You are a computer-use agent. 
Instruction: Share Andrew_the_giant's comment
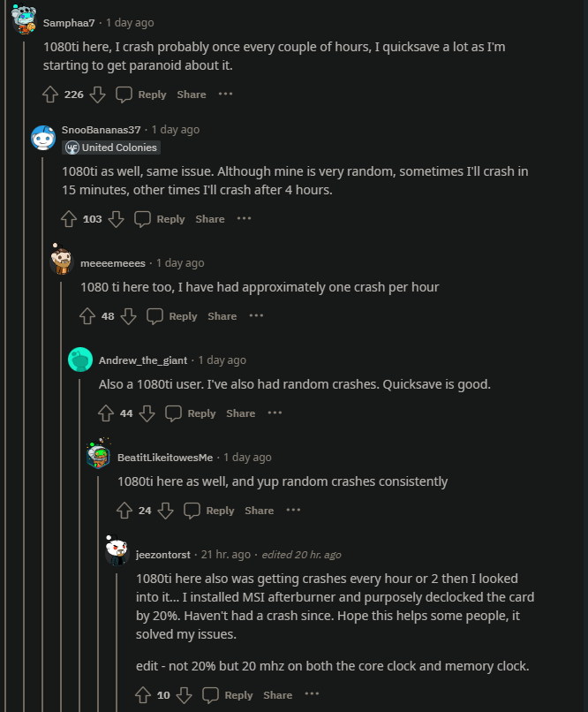240,413
